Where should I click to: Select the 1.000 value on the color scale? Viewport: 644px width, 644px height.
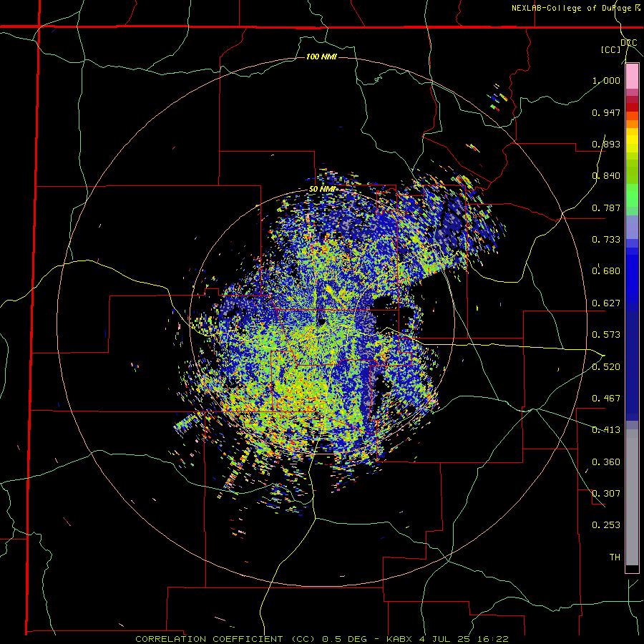[x=606, y=80]
